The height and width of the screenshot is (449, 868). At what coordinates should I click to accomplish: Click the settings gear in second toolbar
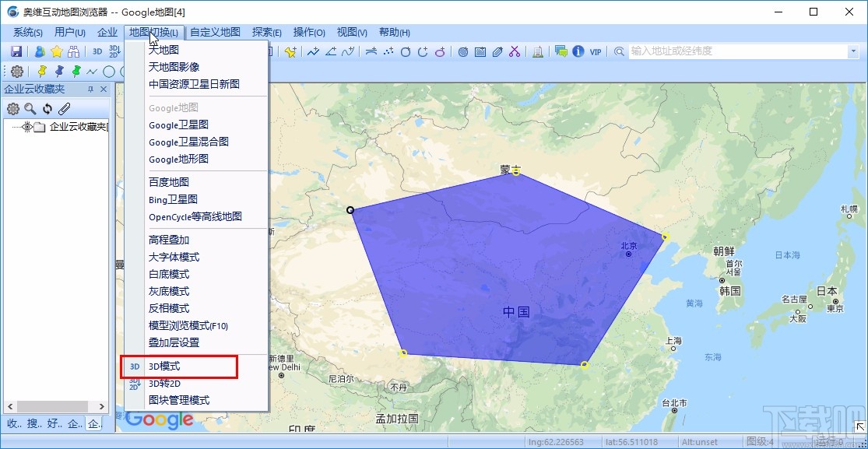pyautogui.click(x=17, y=71)
